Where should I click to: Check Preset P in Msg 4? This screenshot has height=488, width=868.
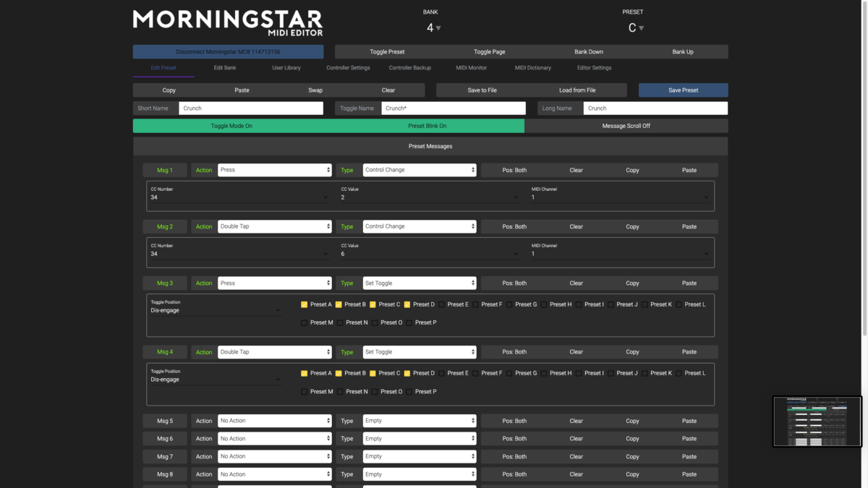point(409,391)
